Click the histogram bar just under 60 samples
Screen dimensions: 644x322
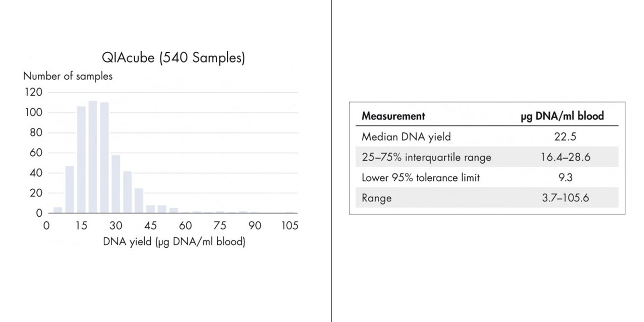coord(116,184)
